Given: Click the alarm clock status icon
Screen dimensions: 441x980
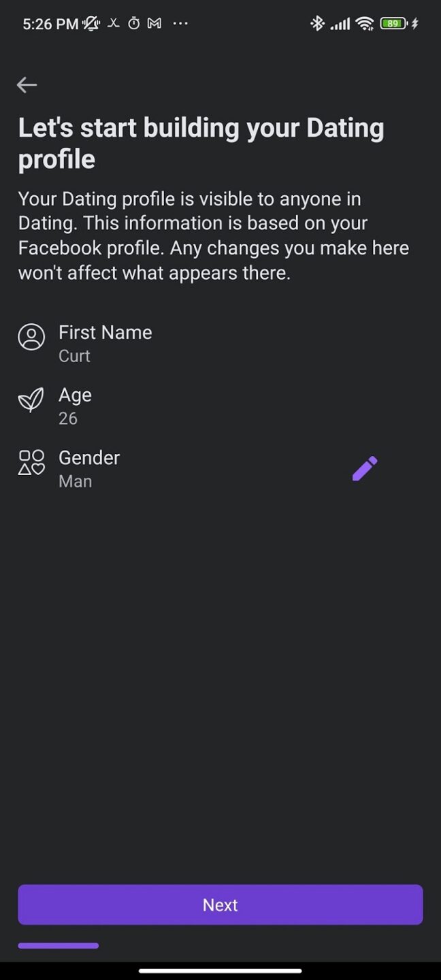Looking at the screenshot, I should [133, 23].
